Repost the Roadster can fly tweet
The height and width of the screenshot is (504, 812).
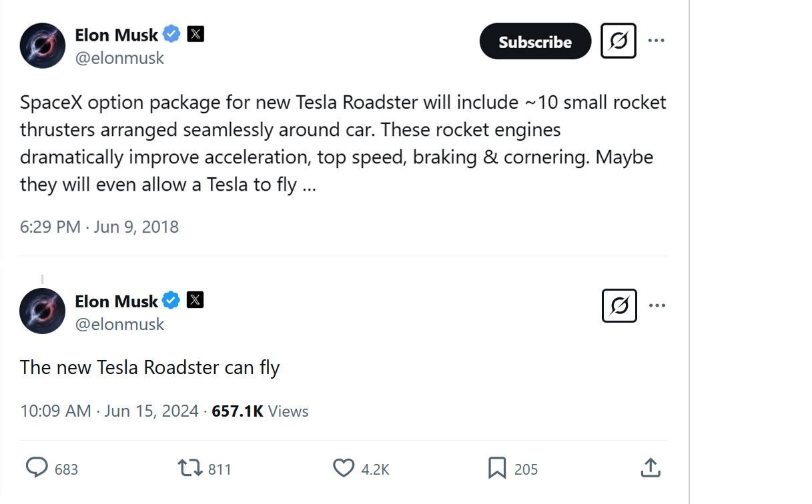[x=191, y=468]
